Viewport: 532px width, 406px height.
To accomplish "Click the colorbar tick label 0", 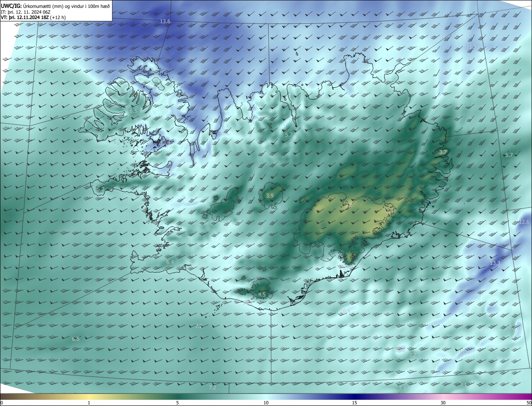I will (x=1, y=403).
